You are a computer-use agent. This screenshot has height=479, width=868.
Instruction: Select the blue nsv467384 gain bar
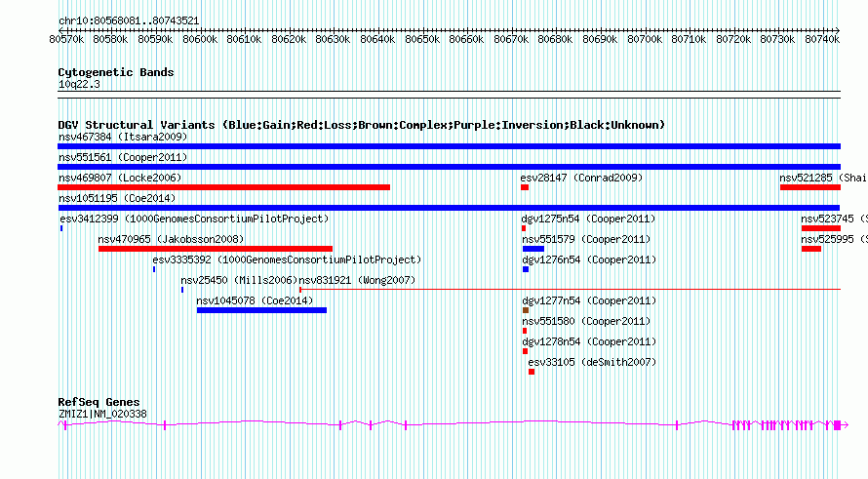[x=449, y=146]
